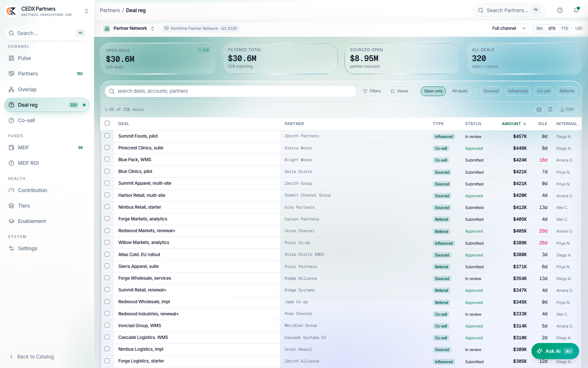
Task: Select all deals with the header checkbox
Action: point(107,123)
